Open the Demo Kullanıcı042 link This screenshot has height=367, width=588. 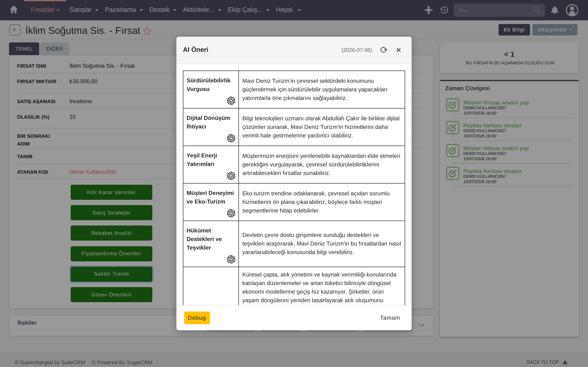[93, 172]
